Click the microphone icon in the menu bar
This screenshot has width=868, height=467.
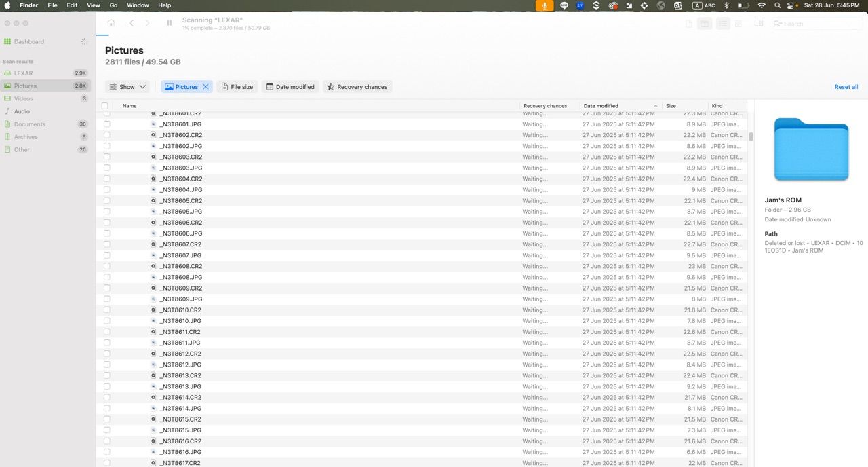coord(544,5)
